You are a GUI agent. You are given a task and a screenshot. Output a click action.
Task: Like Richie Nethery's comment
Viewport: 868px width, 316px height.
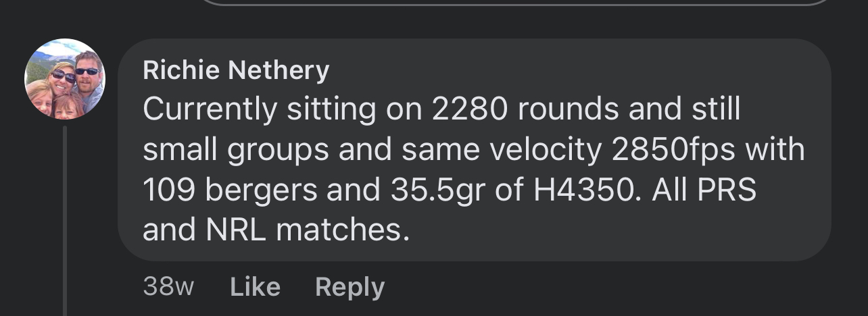[255, 287]
